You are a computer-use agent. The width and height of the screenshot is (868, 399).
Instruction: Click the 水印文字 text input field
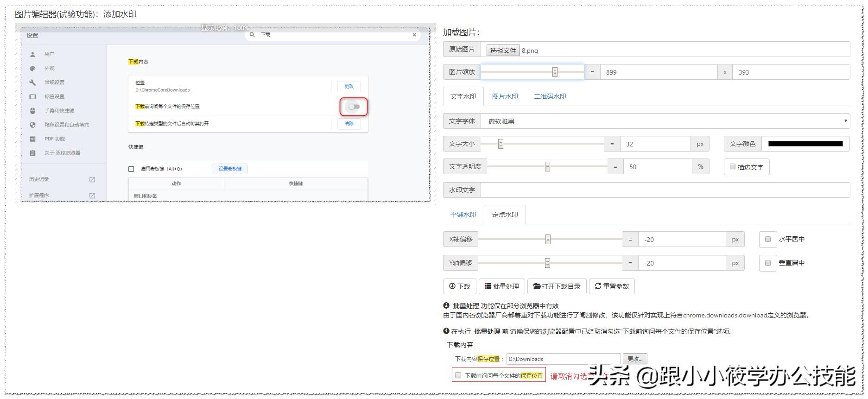[x=665, y=190]
